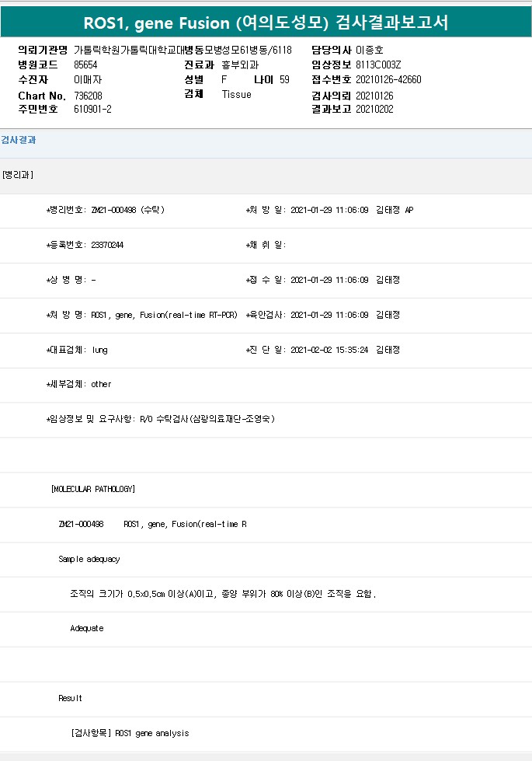The image size is (532, 761).
Task: Click the 임상정보 code 8113C003Z
Action: click(378, 65)
